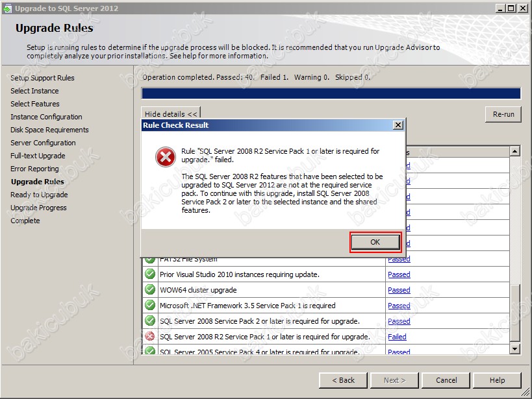Maximize the Upgrade to SQL Server 2012 window
532x399 pixels.
(x=511, y=8)
